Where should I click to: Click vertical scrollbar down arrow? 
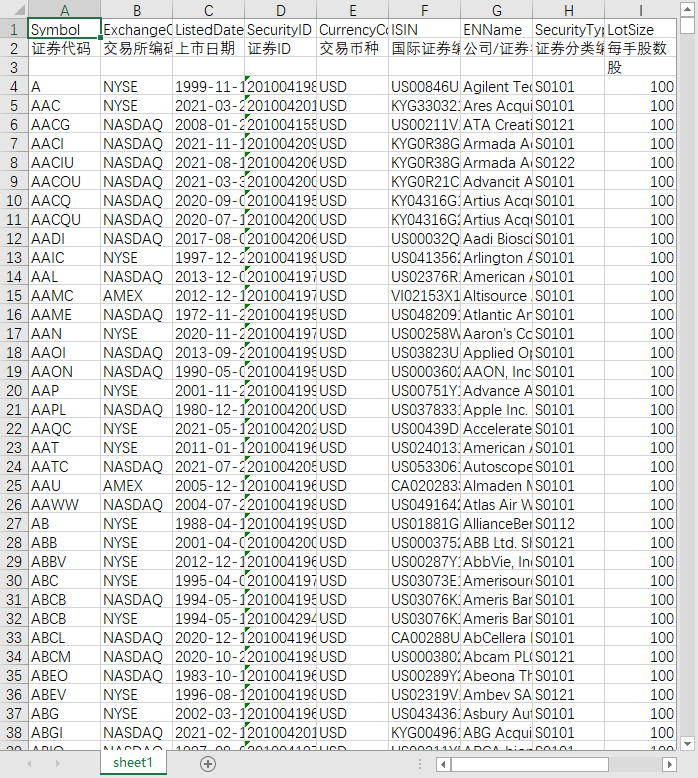coord(687,743)
